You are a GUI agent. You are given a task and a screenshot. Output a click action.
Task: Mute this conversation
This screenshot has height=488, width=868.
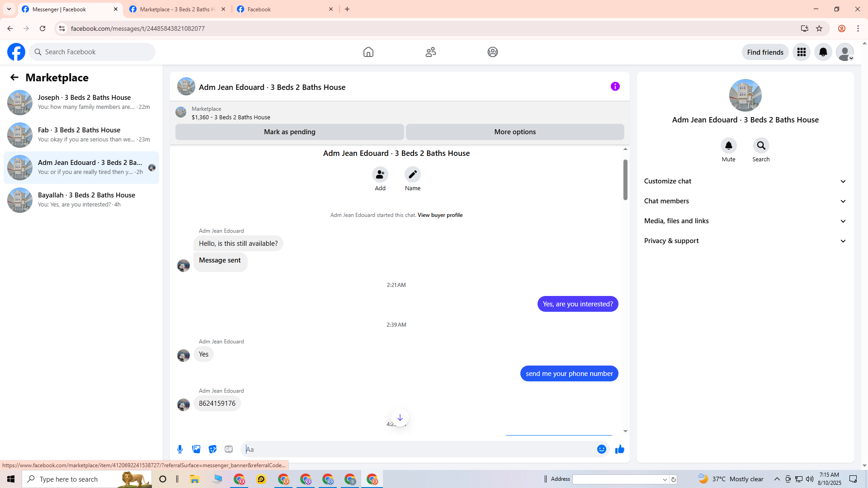pyautogui.click(x=728, y=145)
